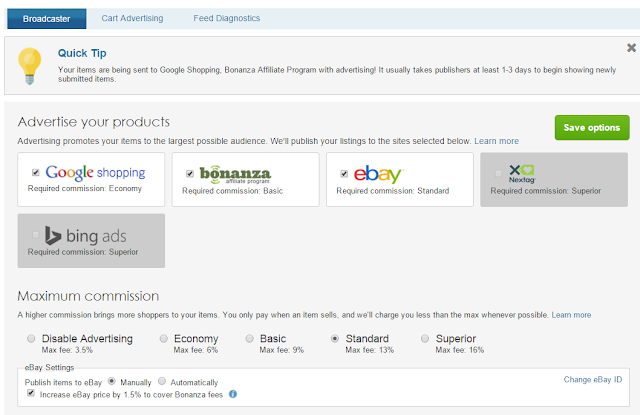Screen dimensions: 640x415
Task: Open the eBay price increase info icon
Action: pyautogui.click(x=233, y=394)
